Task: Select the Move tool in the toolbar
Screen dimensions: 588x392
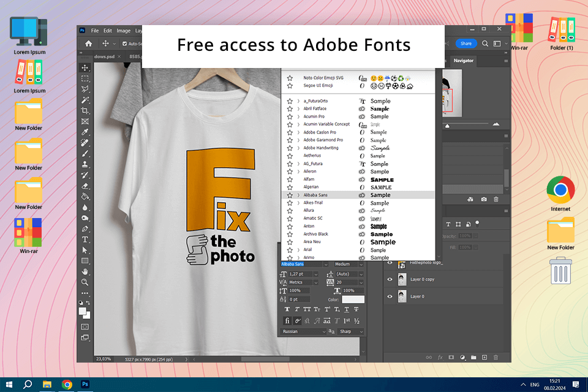Action: [x=85, y=68]
